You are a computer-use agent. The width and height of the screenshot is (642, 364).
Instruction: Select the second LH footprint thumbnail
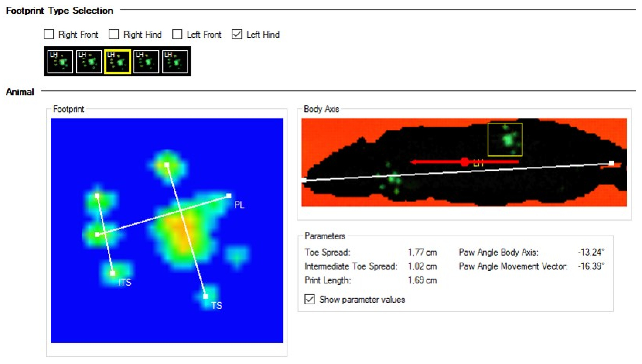(x=89, y=61)
